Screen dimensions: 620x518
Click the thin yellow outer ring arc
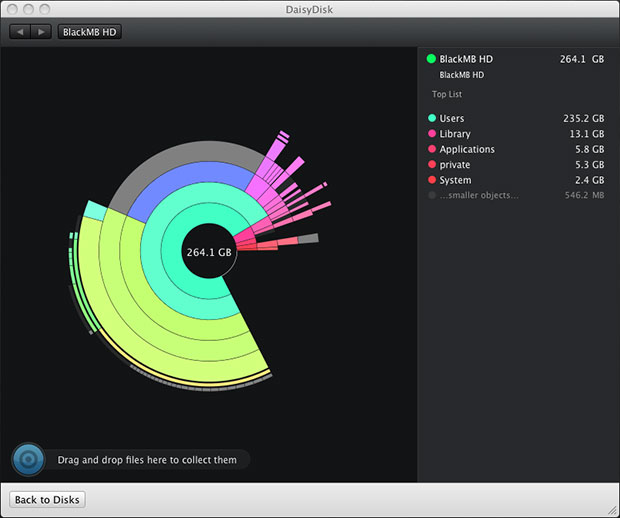click(x=178, y=380)
